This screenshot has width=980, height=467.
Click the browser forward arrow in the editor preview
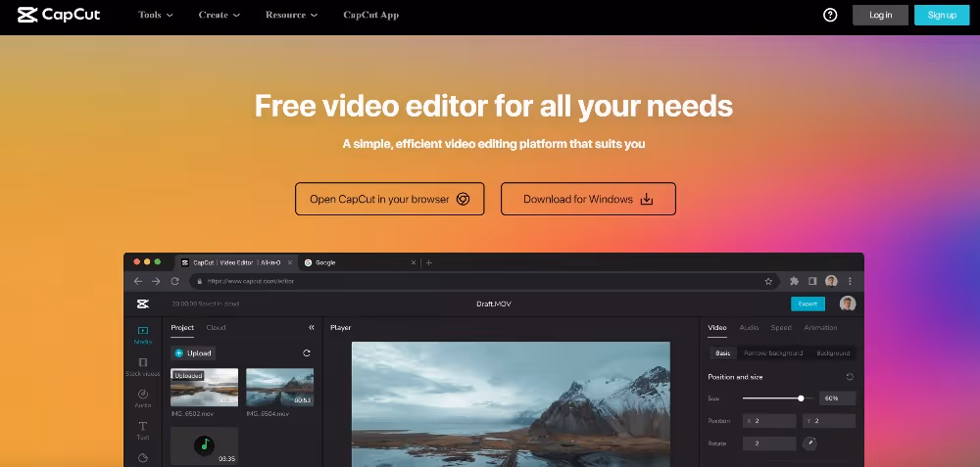point(156,282)
